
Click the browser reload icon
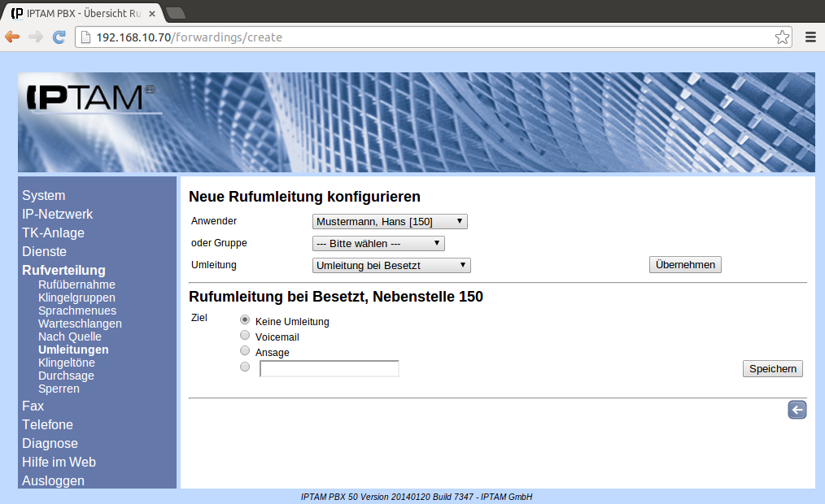pos(59,37)
